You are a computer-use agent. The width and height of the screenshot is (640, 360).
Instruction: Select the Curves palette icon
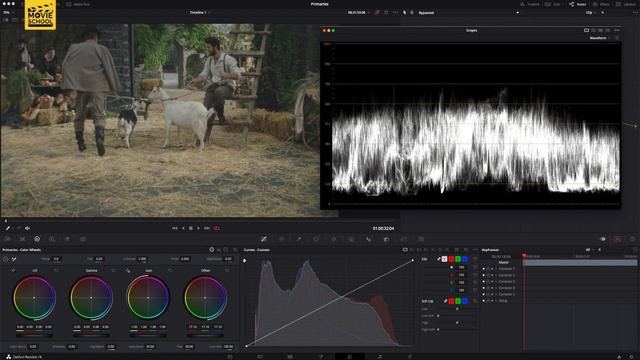[264, 239]
